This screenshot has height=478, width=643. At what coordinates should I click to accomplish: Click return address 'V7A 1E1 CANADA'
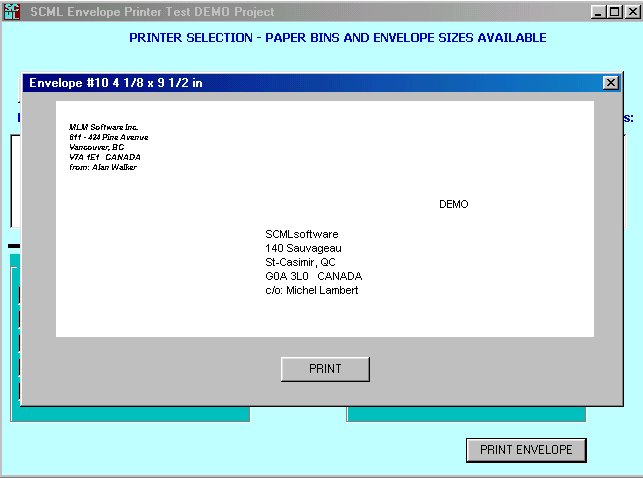click(105, 157)
